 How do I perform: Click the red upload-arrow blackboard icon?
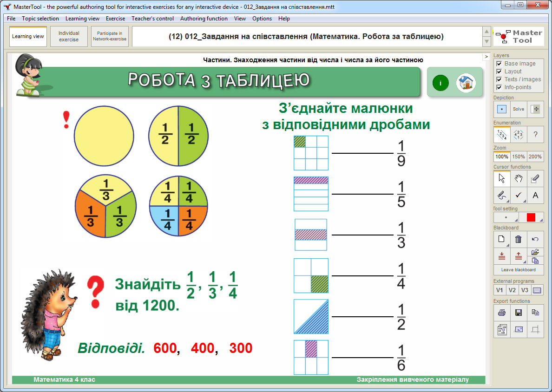click(519, 256)
